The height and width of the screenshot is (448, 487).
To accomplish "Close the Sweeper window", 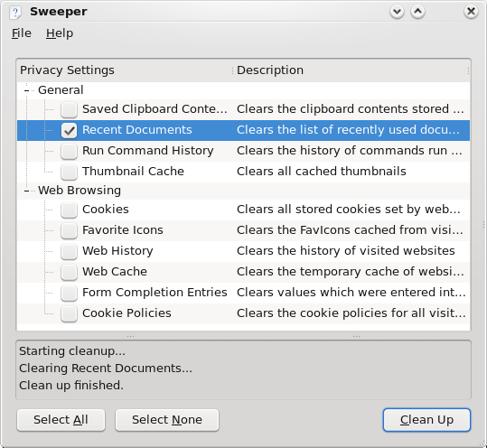I will pos(471,12).
